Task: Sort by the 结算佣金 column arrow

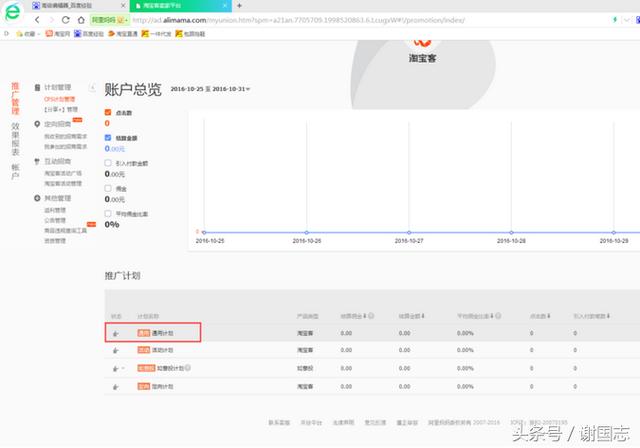Action: [x=364, y=316]
